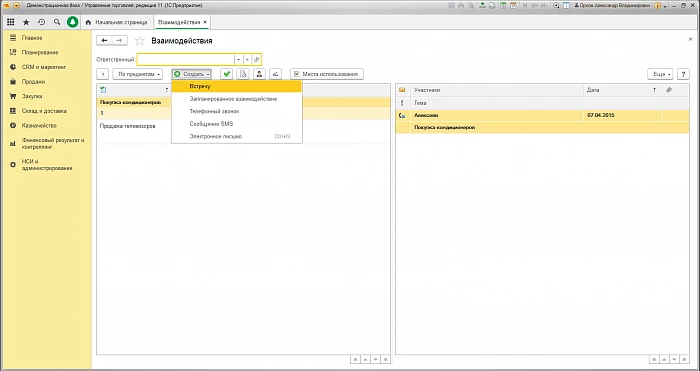
Task: Sort by Участники column header
Action: tap(496, 90)
